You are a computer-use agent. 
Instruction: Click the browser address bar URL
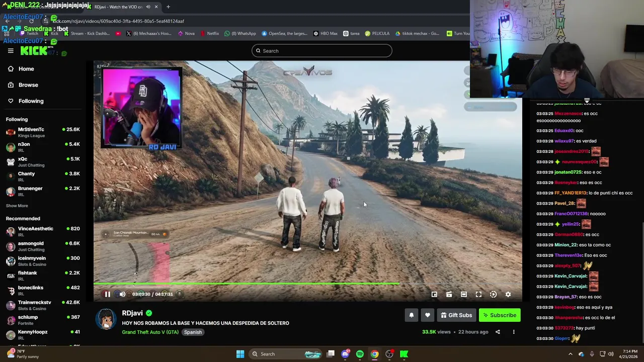pyautogui.click(x=118, y=21)
